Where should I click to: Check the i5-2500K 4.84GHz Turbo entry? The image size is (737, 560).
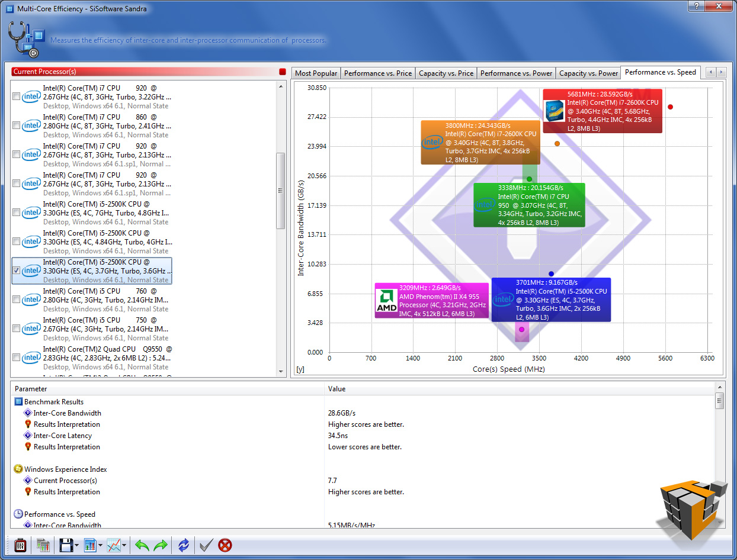point(16,242)
